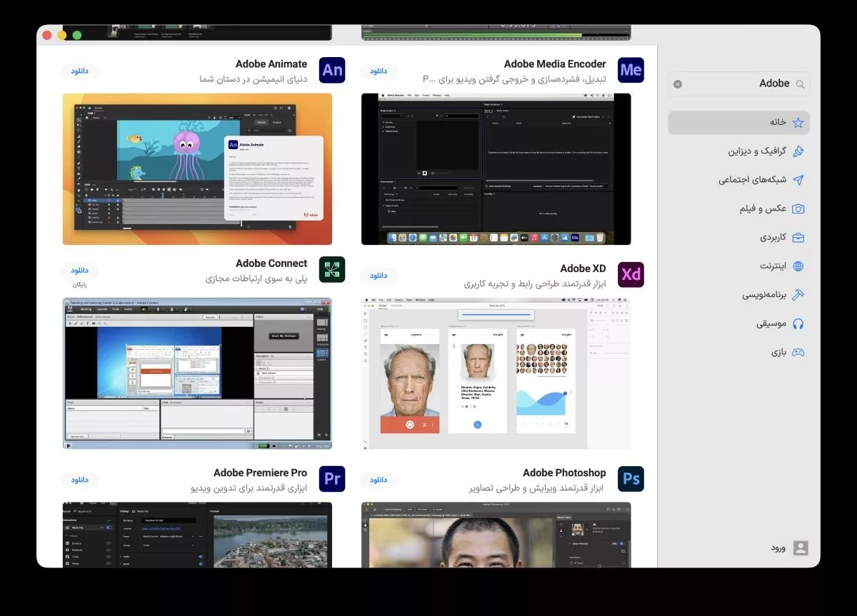
Task: Click the description پلی به سوی ارتباطات مجازی
Action: (x=256, y=278)
